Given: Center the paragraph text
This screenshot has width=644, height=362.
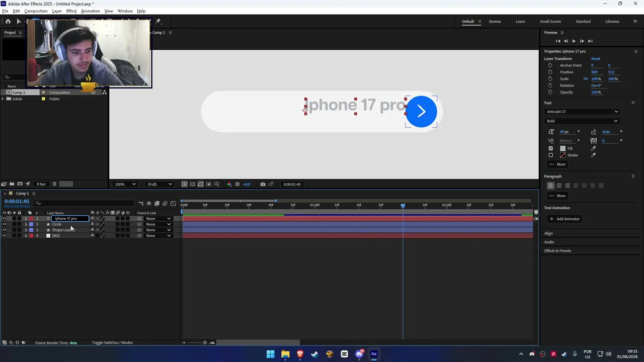Looking at the screenshot, I should 559,186.
